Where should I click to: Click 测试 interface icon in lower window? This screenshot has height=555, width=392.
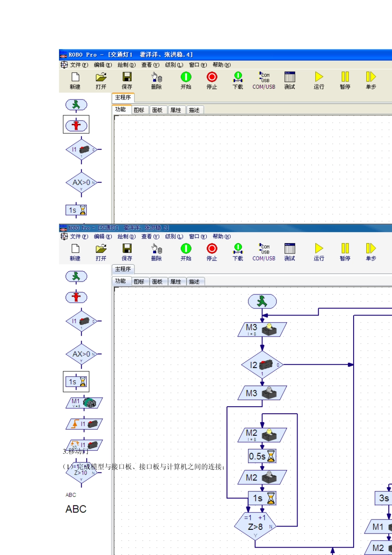tap(290, 252)
